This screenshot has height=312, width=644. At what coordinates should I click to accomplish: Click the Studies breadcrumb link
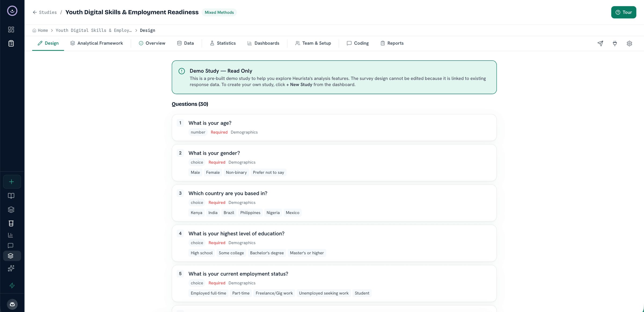pyautogui.click(x=48, y=12)
